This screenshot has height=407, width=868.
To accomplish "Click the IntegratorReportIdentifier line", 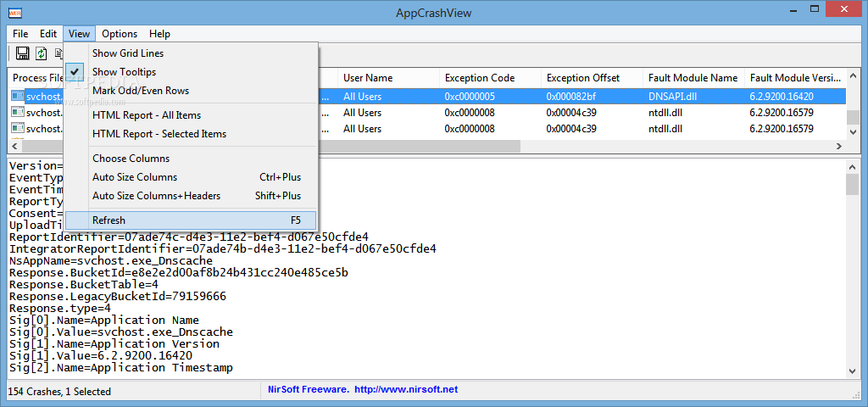I will pos(223,249).
